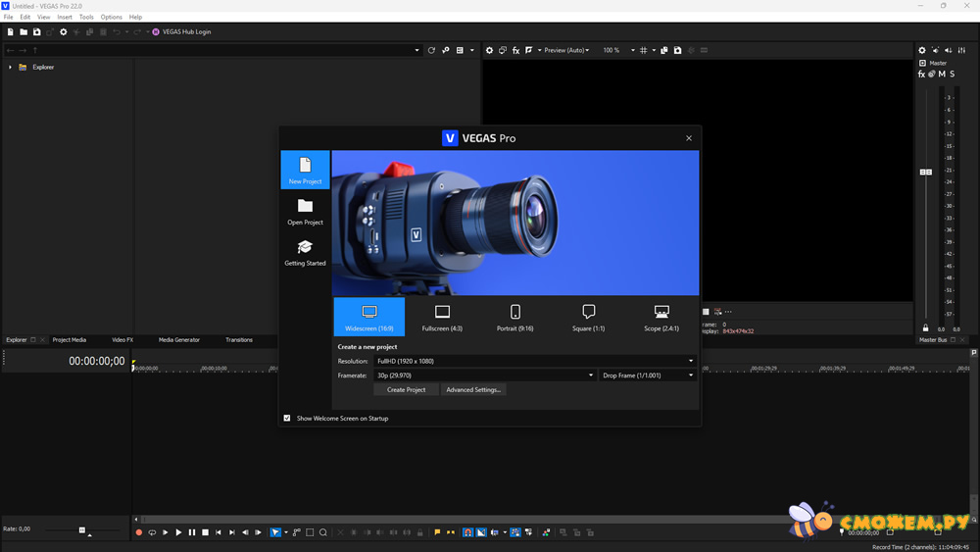The image size is (980, 552).
Task: Open Video Output FX in preview toolbar
Action: coord(516,50)
